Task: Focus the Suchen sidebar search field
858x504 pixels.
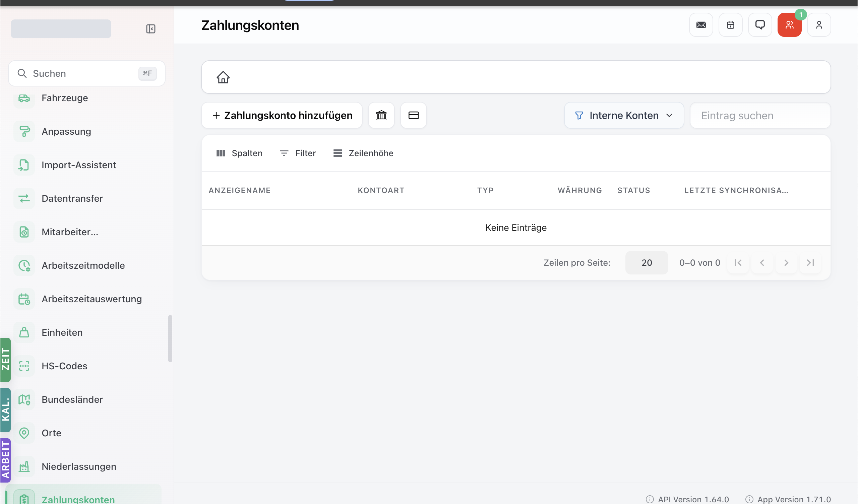Action: point(87,74)
